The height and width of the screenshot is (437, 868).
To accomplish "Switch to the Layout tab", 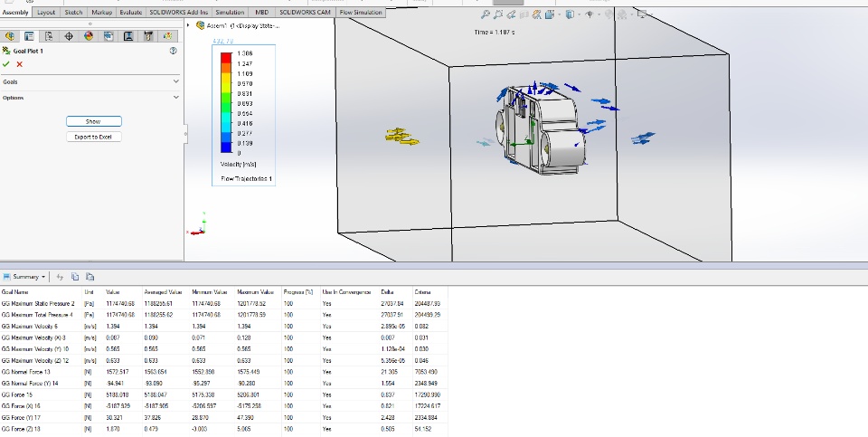I will (46, 12).
